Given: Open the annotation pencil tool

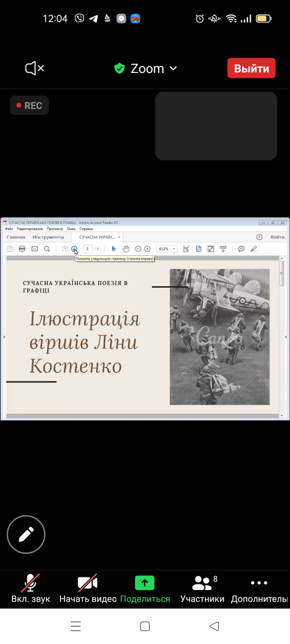Looking at the screenshot, I should tap(26, 535).
